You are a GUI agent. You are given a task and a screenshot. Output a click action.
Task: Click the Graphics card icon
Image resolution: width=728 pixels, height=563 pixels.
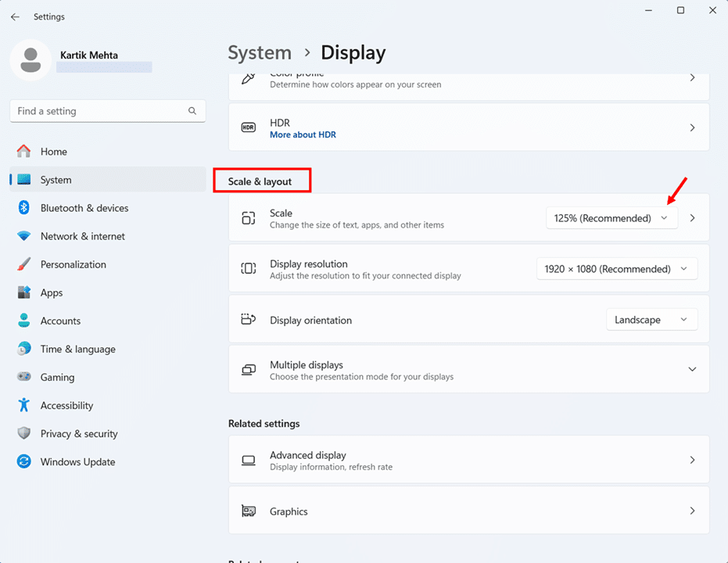[x=249, y=511]
